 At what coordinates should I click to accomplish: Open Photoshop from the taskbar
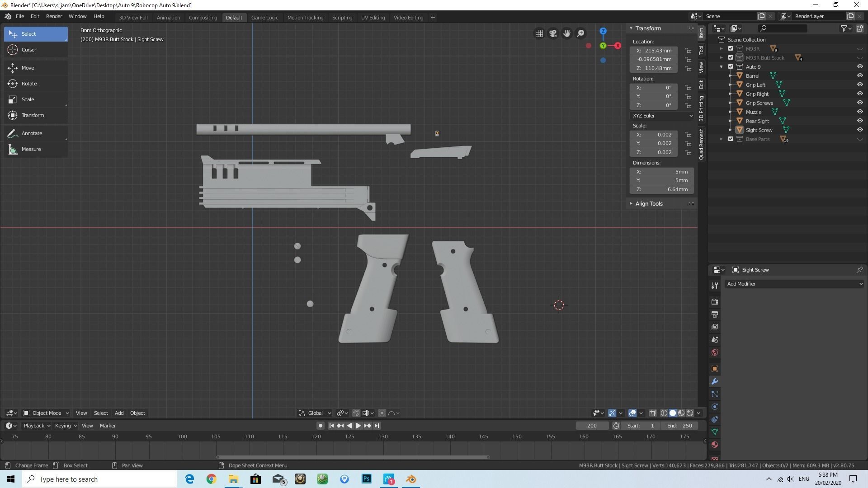pyautogui.click(x=367, y=479)
